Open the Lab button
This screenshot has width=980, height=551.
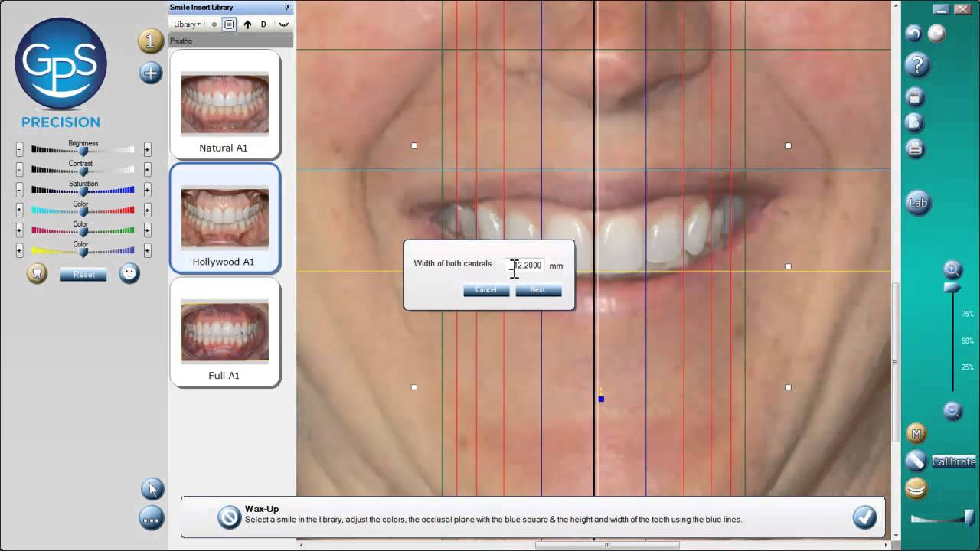918,203
